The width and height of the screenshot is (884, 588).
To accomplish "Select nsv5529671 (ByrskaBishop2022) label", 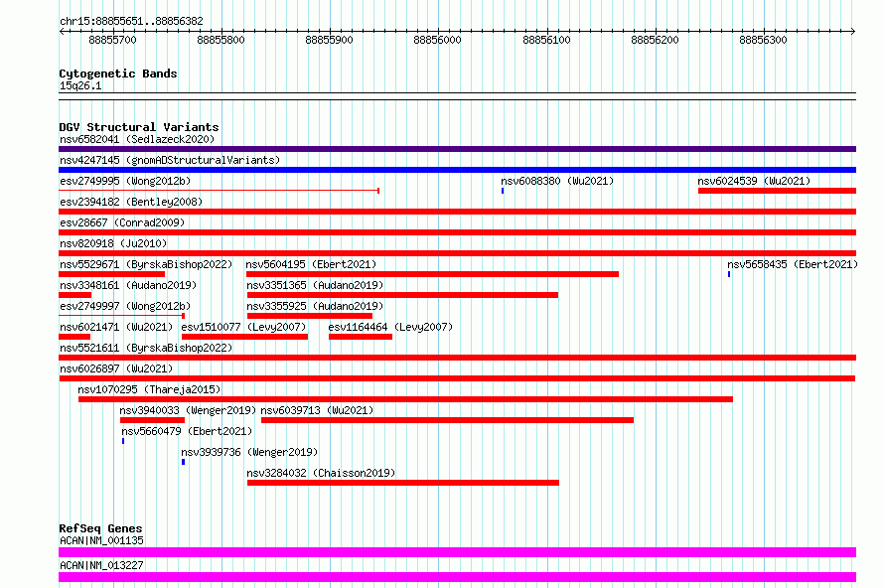I will [146, 264].
